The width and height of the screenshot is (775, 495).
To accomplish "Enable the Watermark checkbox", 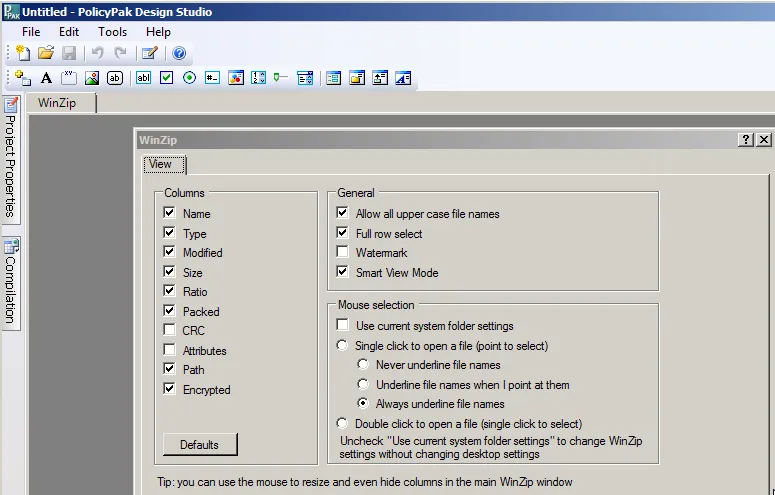I will coord(342,252).
